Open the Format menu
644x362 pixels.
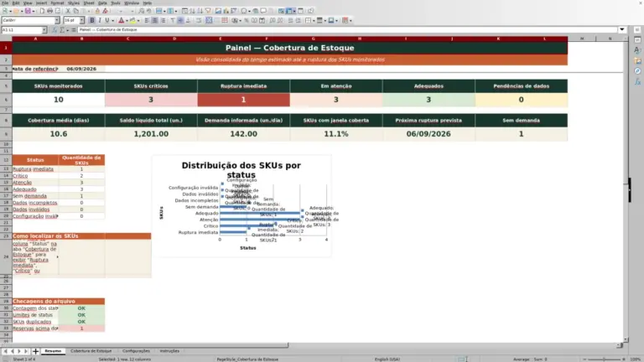pyautogui.click(x=57, y=3)
